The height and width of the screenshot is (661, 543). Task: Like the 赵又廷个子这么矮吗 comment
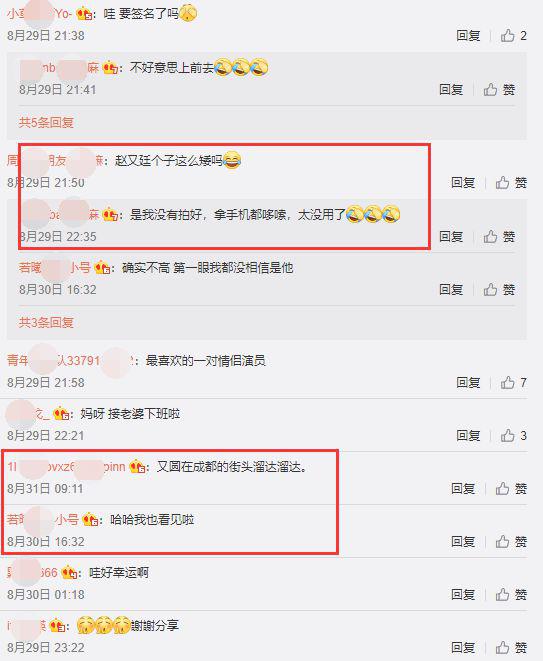coord(511,183)
